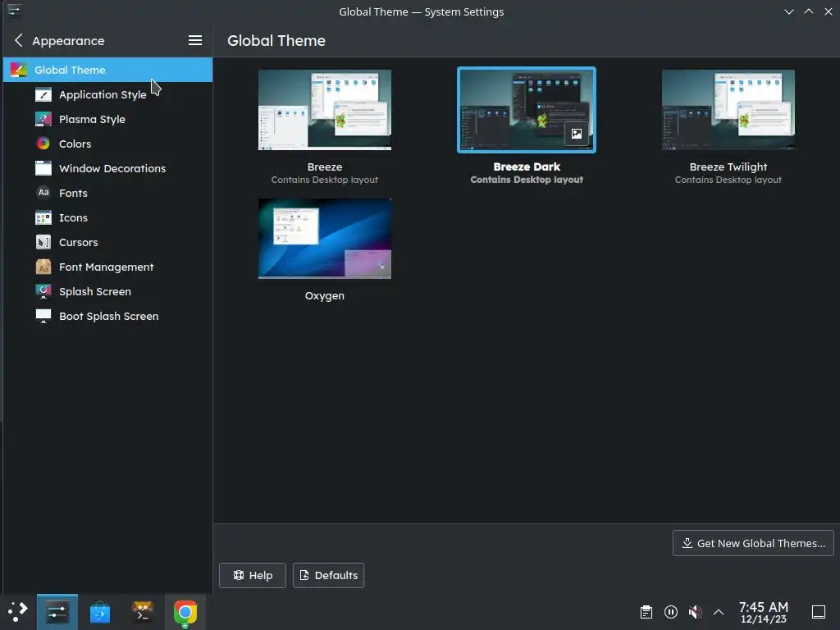The image size is (840, 630).
Task: Click the Window Decorations icon
Action: click(x=43, y=168)
